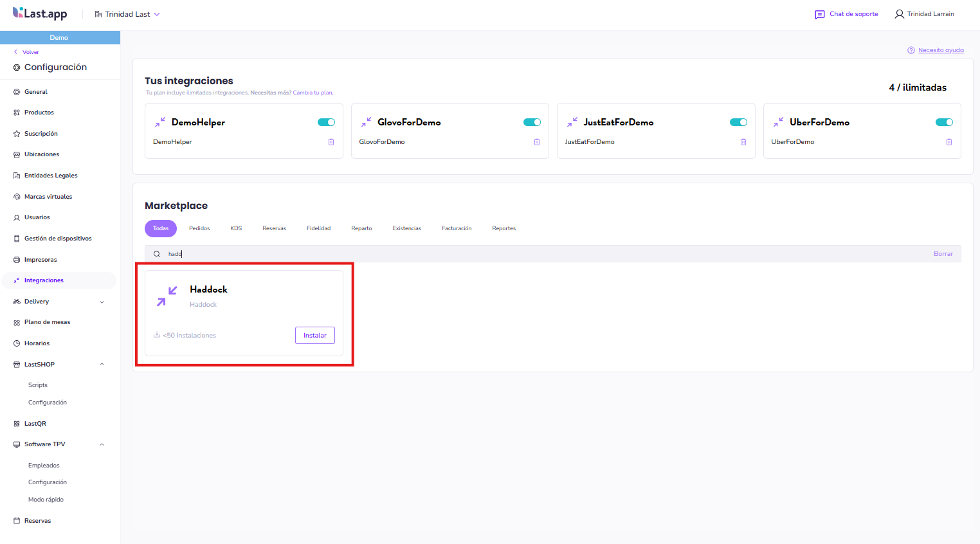The width and height of the screenshot is (980, 544).
Task: Show the Facturación filter tab
Action: coord(457,228)
